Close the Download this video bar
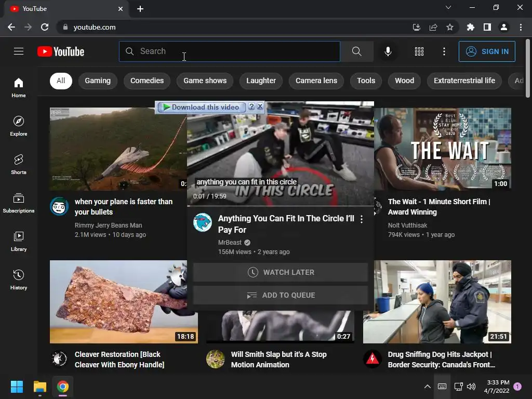This screenshot has width=532, height=399. (260, 107)
